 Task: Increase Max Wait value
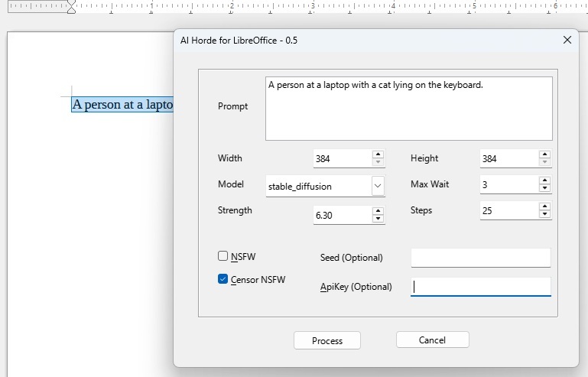tap(544, 180)
